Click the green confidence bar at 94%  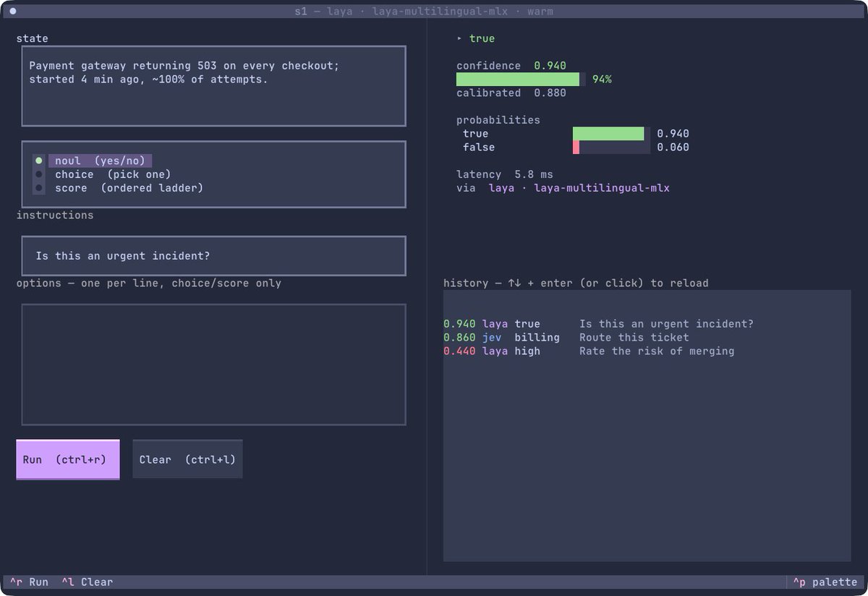pos(518,80)
